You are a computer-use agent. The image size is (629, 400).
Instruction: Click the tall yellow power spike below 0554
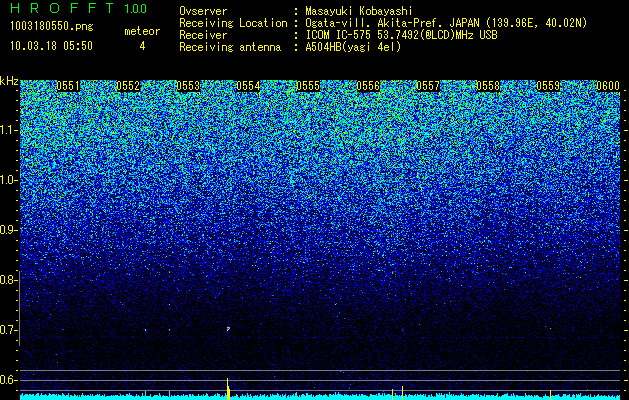(228, 389)
